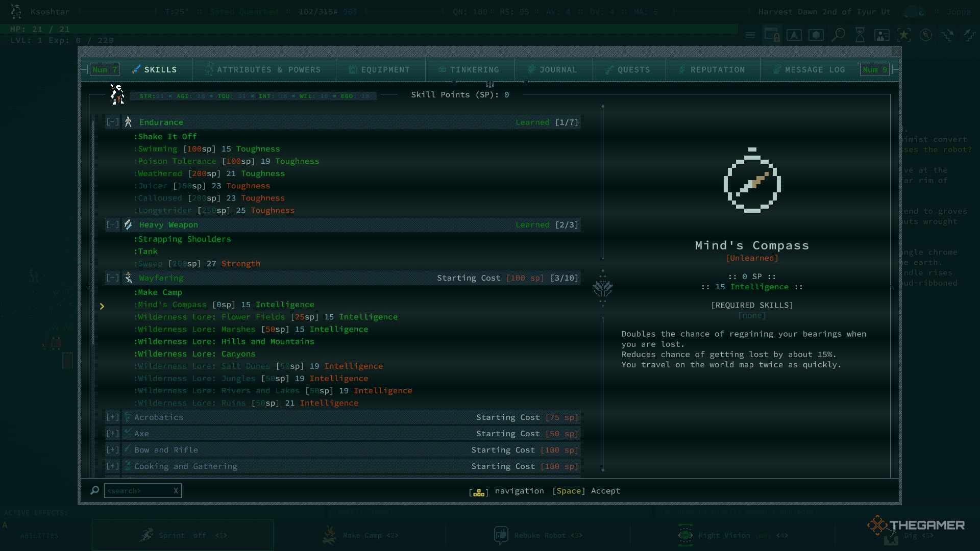Screen dimensions: 980x551
Task: Expand the Bow and Rifle skill tree
Action: 112,449
